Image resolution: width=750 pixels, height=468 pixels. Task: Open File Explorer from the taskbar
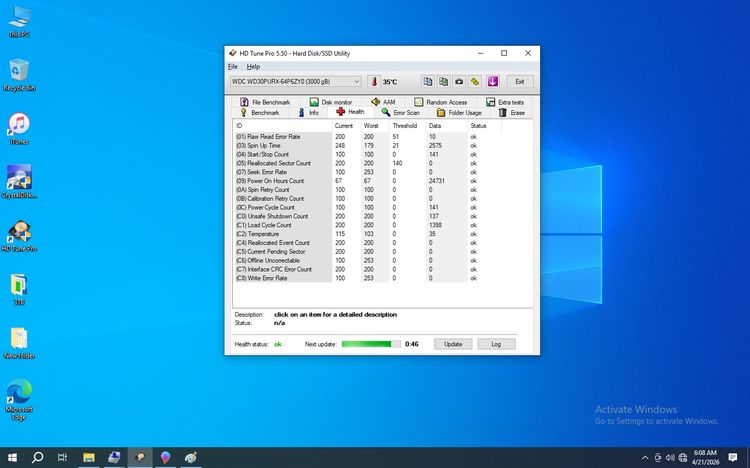point(88,457)
